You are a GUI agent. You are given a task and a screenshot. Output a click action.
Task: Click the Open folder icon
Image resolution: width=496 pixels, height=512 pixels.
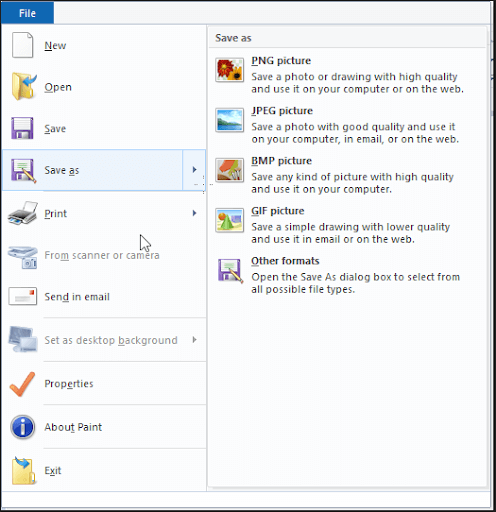(23, 87)
